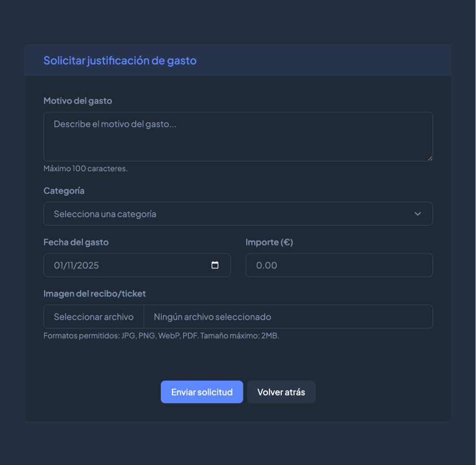The image size is (476, 465).
Task: Click the 'Fecha del gasto' label
Action: pos(76,242)
